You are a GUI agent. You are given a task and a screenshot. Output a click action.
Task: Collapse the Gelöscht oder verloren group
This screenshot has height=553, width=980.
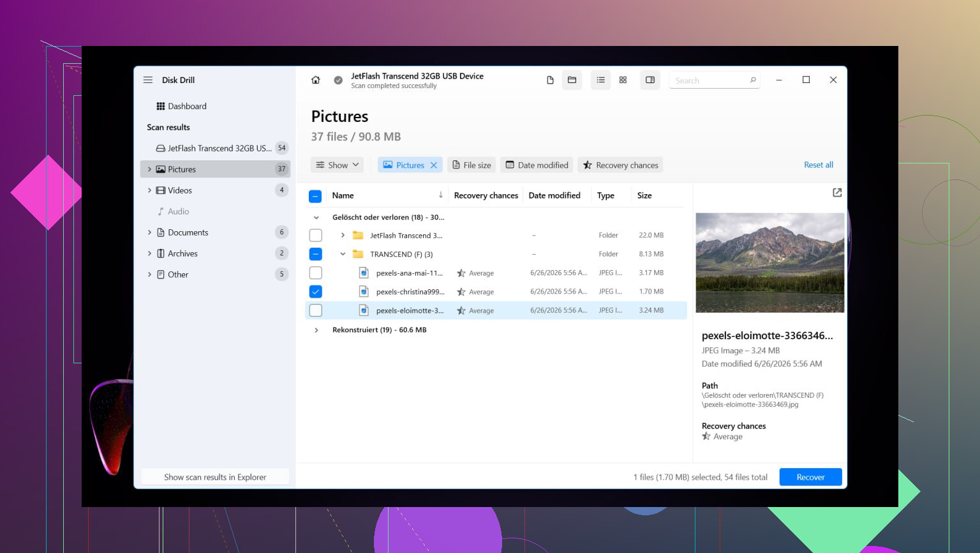tap(316, 217)
